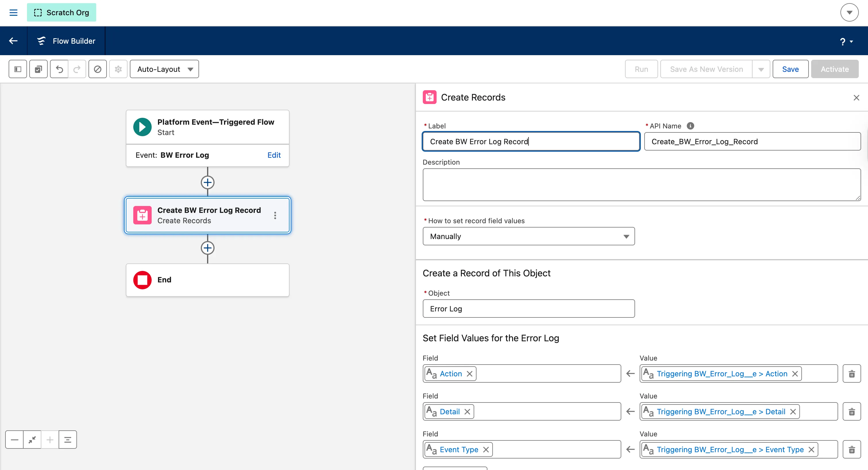Open the Auto-Layout dropdown

164,69
